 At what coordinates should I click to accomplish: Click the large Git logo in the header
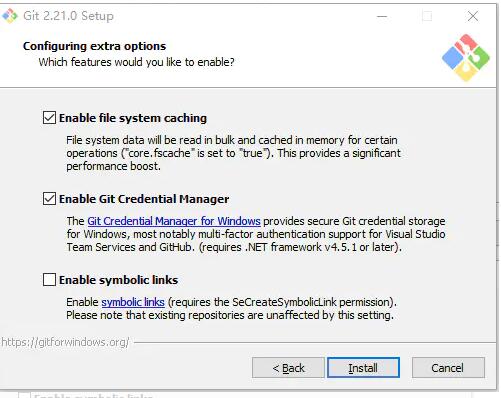(x=466, y=58)
